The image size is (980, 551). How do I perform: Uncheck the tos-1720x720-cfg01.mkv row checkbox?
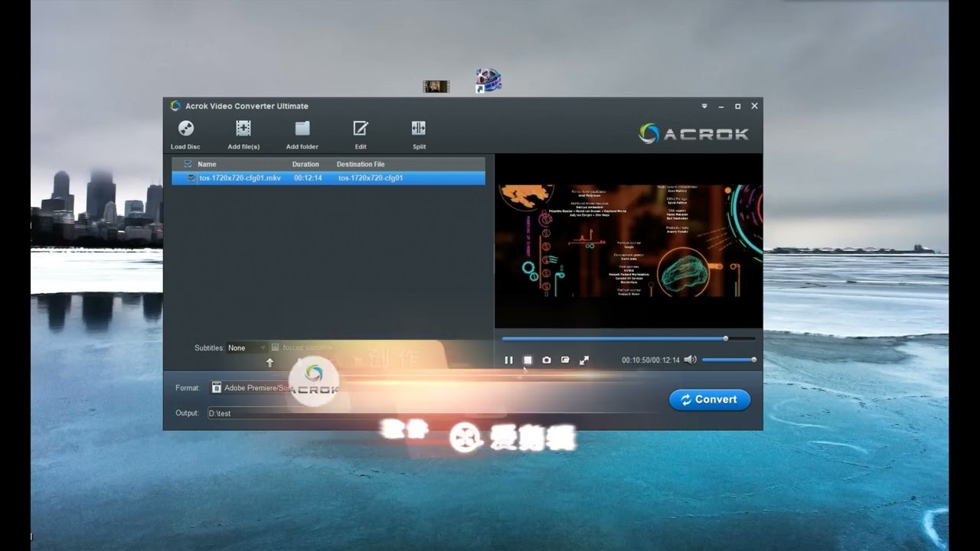click(191, 178)
